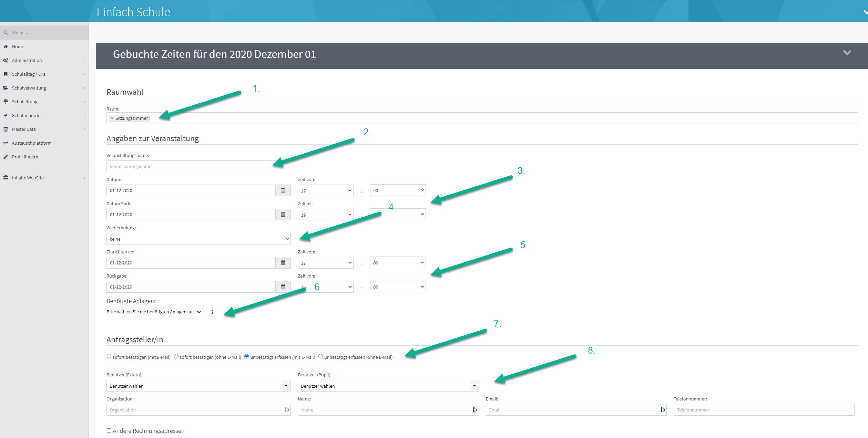Screen dimensions: 868x438
Task: Click the Raum selection field
Action: (x=482, y=118)
